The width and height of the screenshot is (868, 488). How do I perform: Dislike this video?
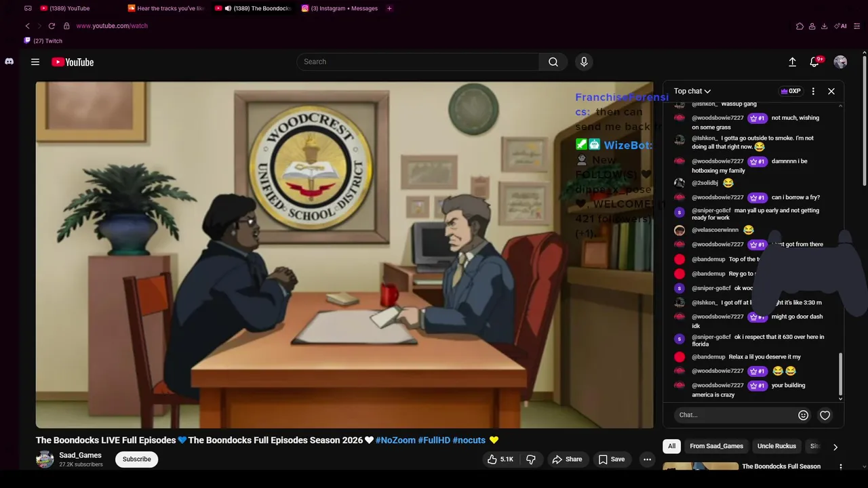point(531,459)
